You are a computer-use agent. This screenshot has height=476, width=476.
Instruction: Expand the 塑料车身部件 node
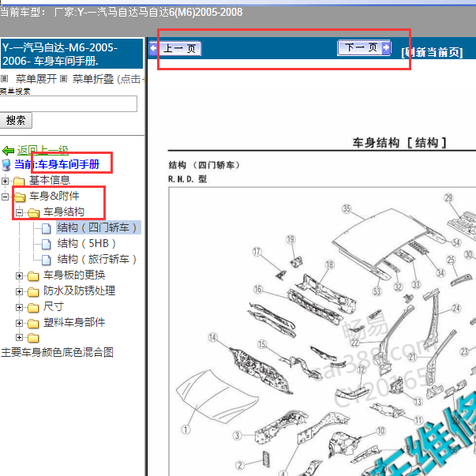[x=20, y=323]
